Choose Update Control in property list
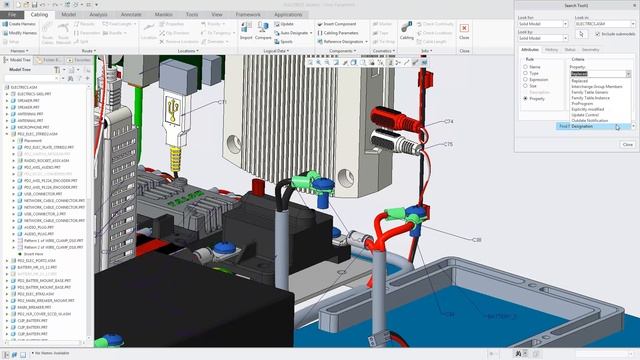The height and width of the screenshot is (360, 640). 585,115
